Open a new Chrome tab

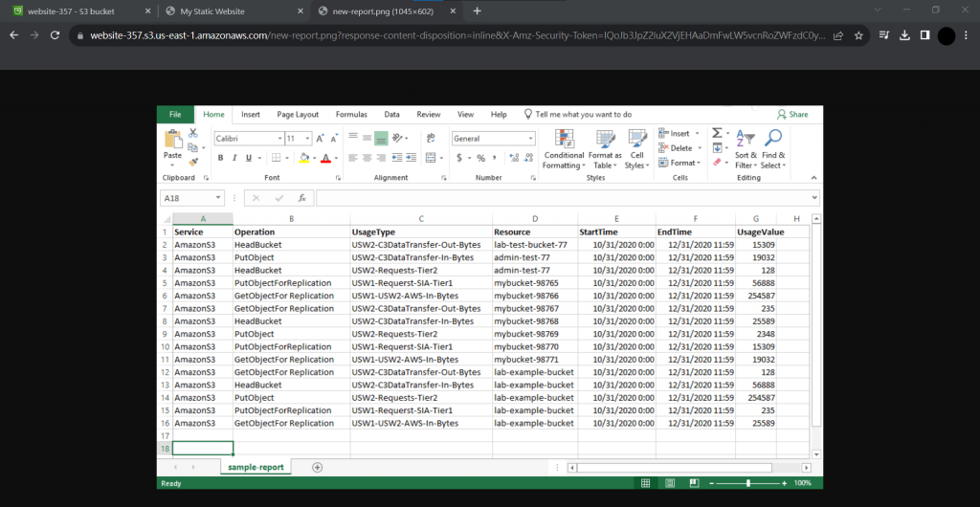point(477,11)
